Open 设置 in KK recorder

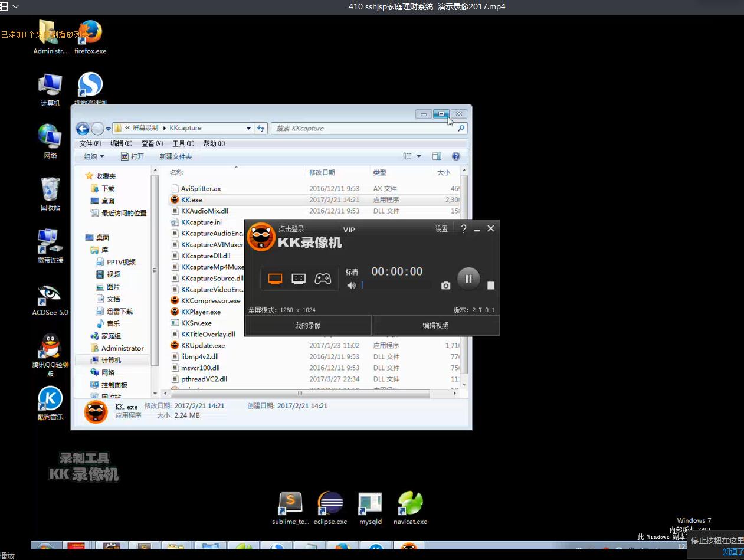click(x=441, y=229)
